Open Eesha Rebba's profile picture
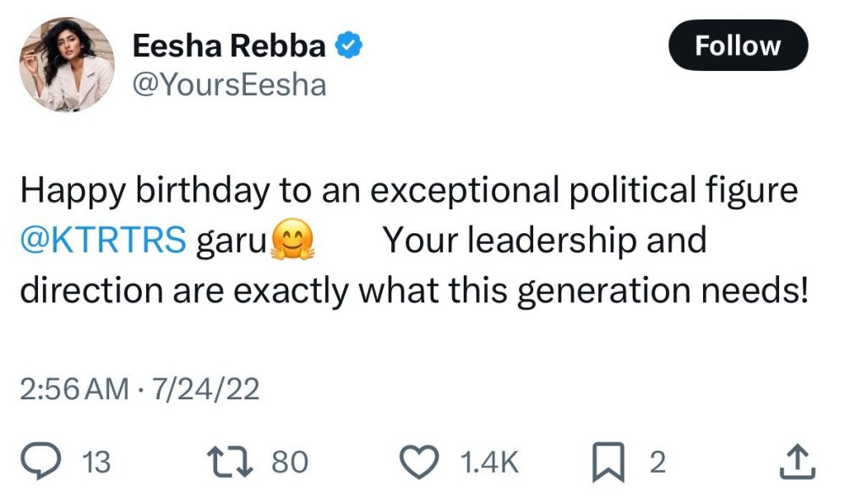Viewport: 845px width, 504px height. [x=67, y=65]
